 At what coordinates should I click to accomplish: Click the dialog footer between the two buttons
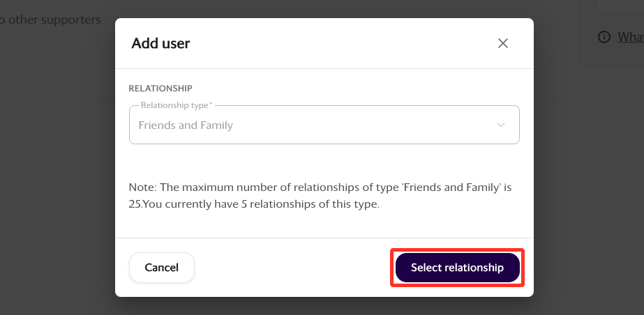293,268
